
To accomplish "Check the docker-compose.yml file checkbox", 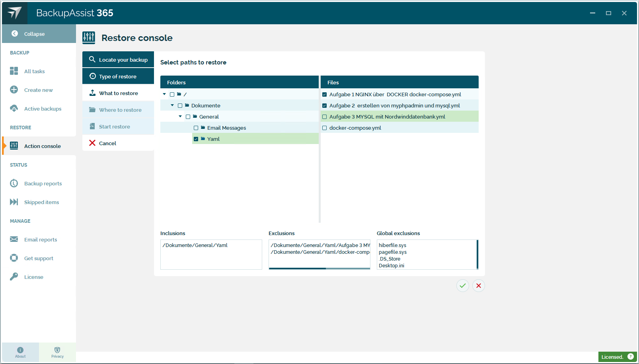I will coord(325,128).
